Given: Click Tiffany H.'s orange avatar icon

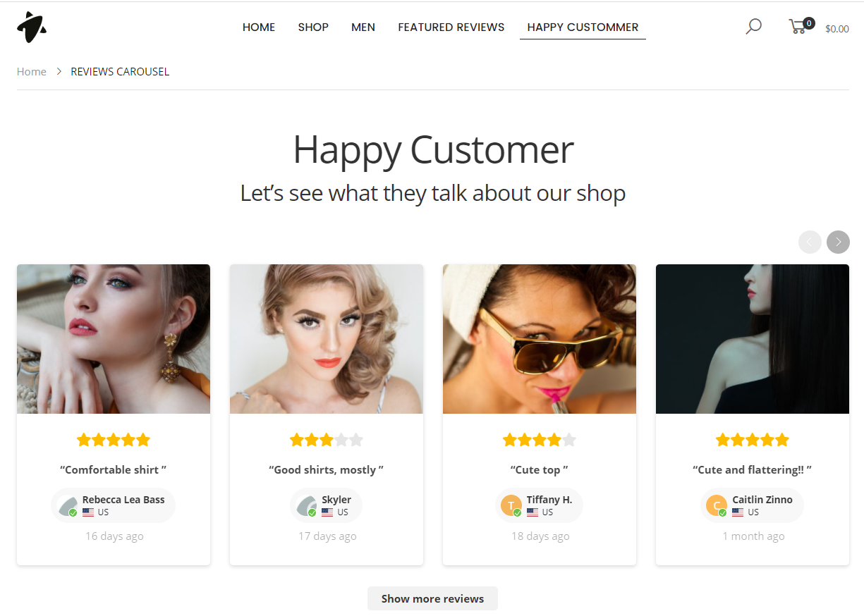Looking at the screenshot, I should (511, 505).
